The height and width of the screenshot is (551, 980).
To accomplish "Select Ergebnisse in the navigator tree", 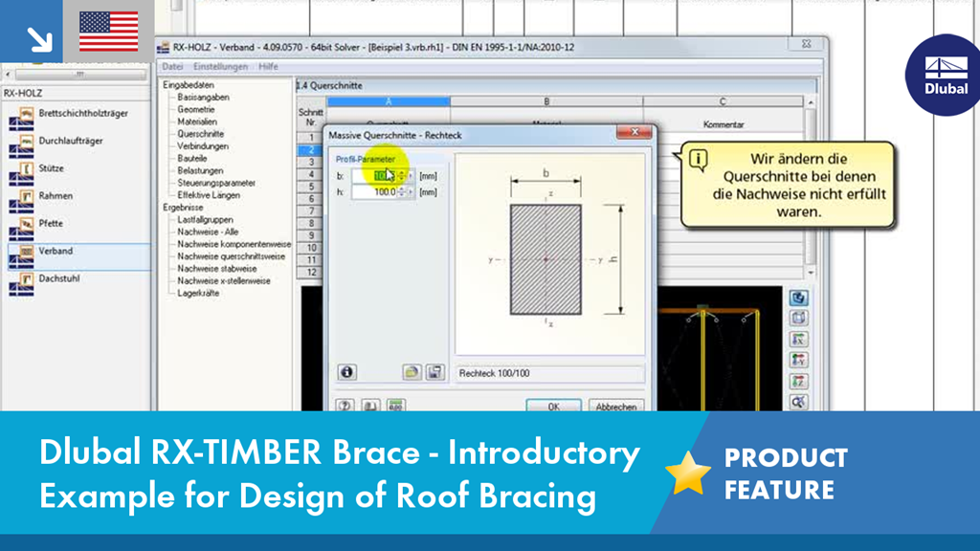I will (x=183, y=208).
